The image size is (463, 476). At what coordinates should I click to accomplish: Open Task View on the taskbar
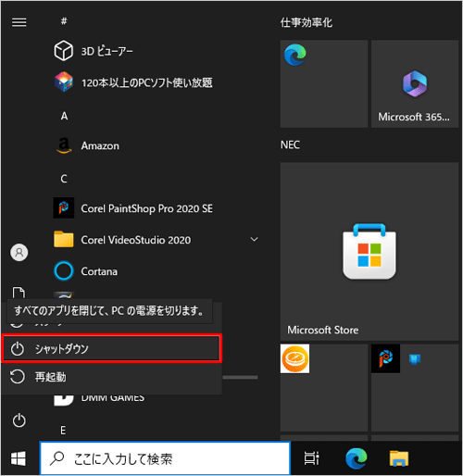[311, 458]
